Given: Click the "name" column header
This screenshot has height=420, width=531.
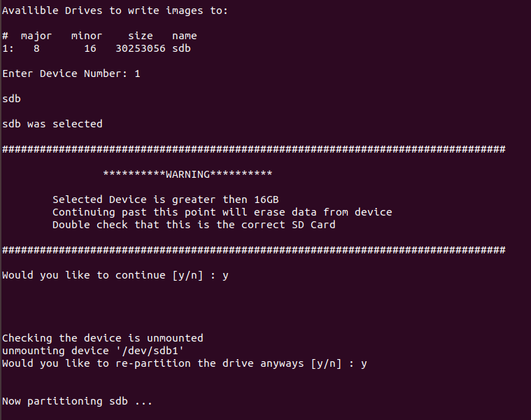Looking at the screenshot, I should coord(185,36).
